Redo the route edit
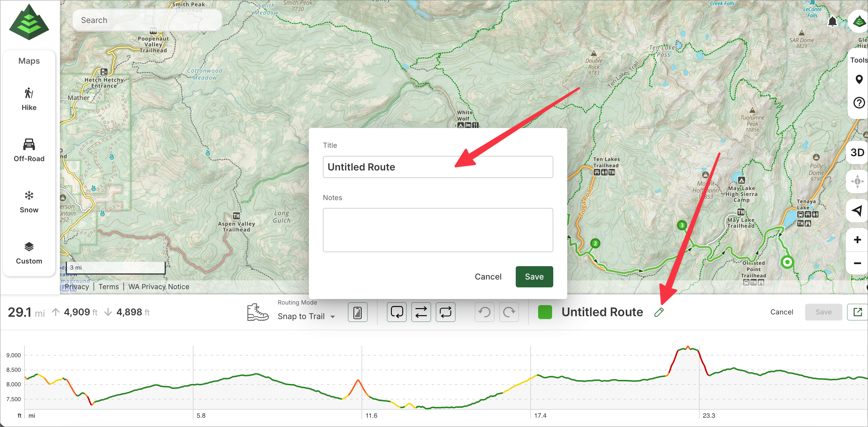This screenshot has height=427, width=868. point(509,312)
